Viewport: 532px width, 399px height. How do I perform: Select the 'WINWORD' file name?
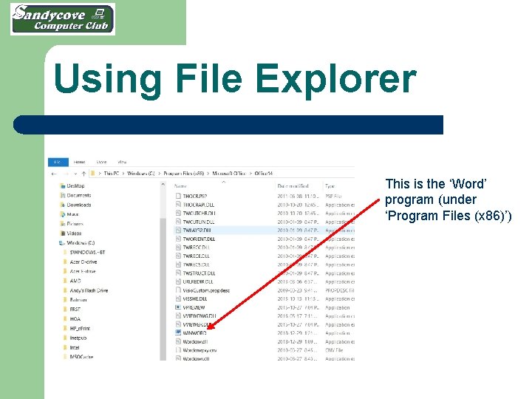click(x=195, y=332)
